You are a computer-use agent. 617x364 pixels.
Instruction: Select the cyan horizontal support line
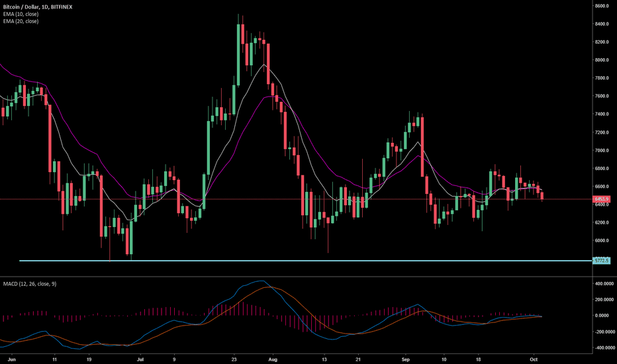coord(305,261)
